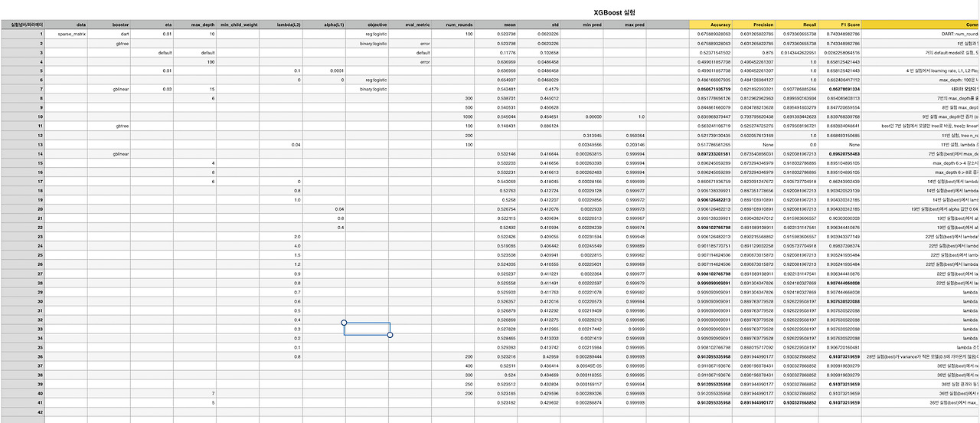Image resolution: width=980 pixels, height=423 pixels.
Task: Click the 'XGBoost 실험' table title
Action: (x=614, y=13)
